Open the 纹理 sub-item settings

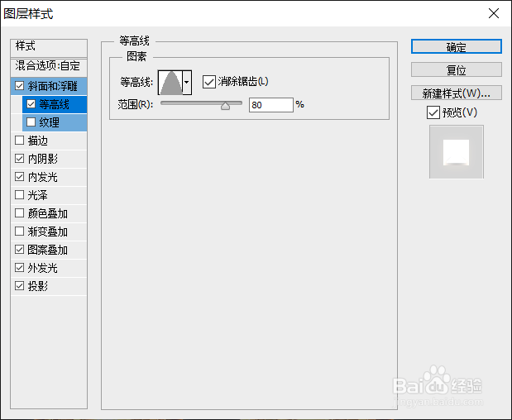tap(50, 122)
